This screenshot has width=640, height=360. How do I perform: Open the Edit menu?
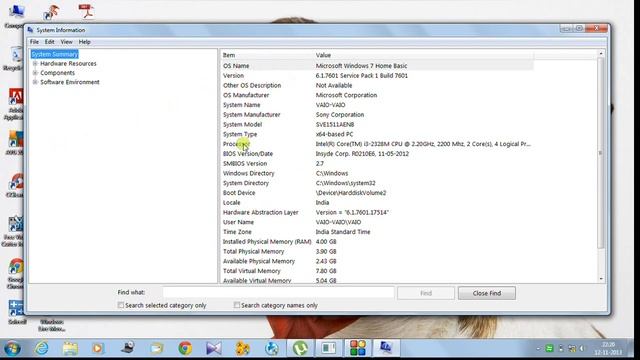pos(49,42)
